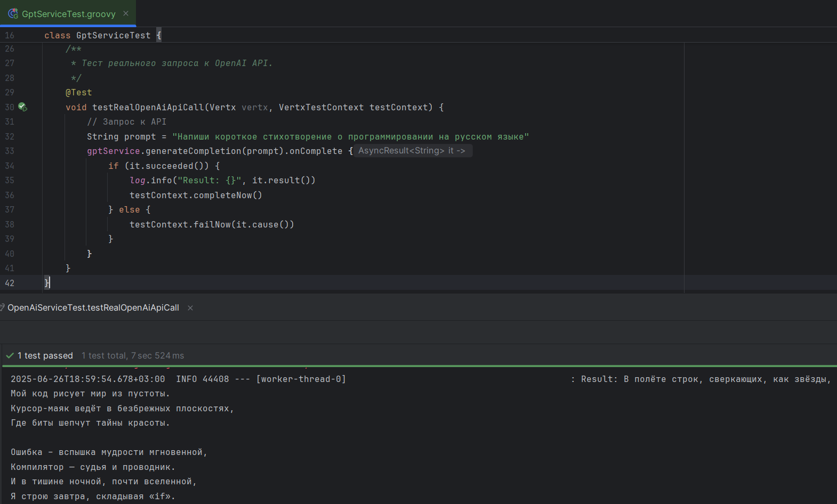Click the prompt string literal on line 32

(x=351, y=136)
